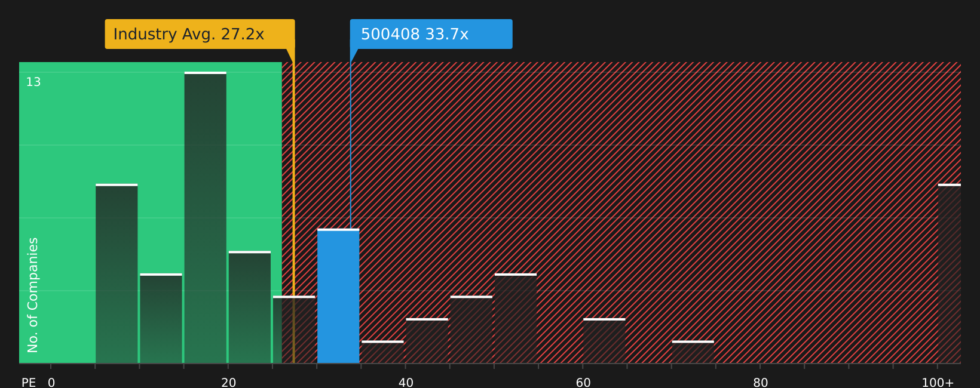This screenshot has height=388, width=980.
Task: Select the PE 35-40 histogram bar
Action: coord(382,352)
